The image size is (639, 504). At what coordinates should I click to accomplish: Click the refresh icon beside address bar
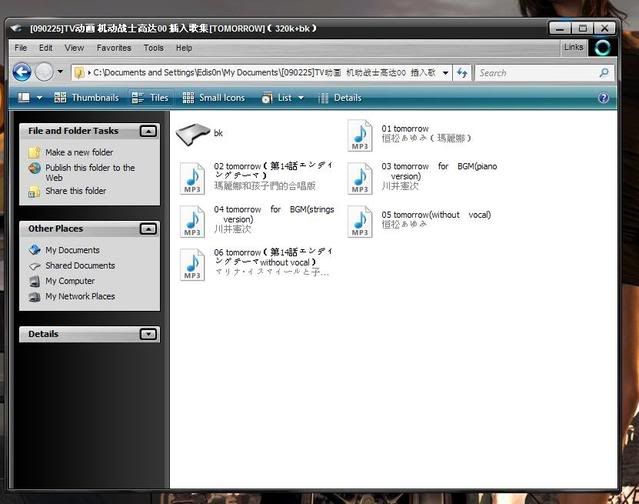pos(462,73)
